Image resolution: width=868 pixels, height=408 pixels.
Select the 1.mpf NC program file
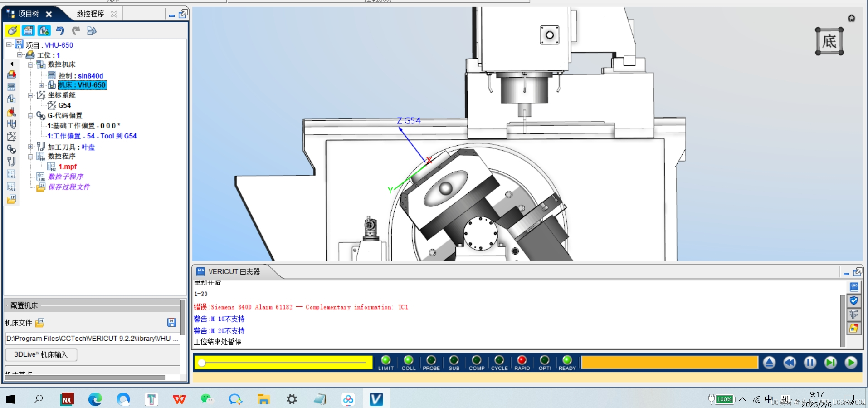(x=68, y=167)
